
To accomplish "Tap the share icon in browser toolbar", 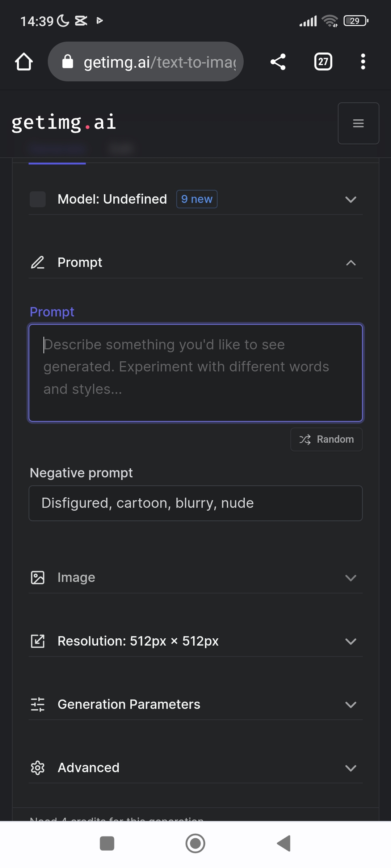I will 278,62.
